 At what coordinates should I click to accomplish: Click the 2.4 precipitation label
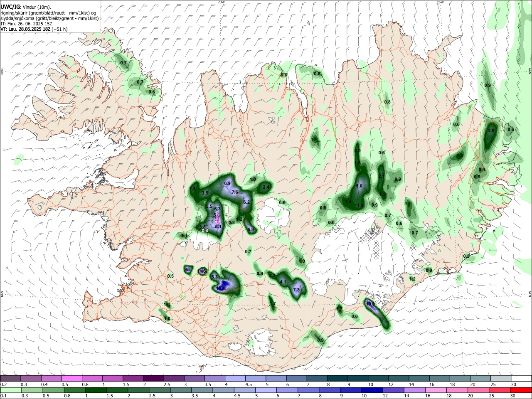coord(266,187)
